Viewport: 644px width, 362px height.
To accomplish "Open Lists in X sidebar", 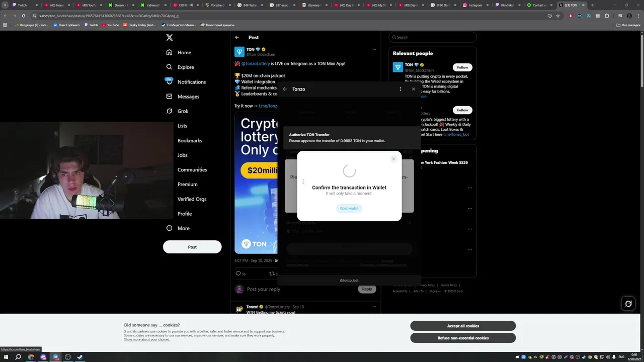I will coord(182,126).
